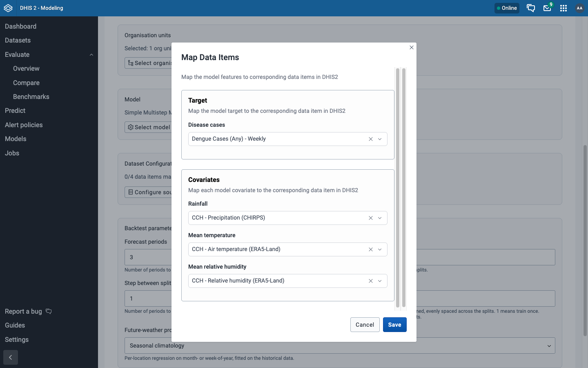This screenshot has width=588, height=368.
Task: Go to Dashboard in the sidebar
Action: 20,27
